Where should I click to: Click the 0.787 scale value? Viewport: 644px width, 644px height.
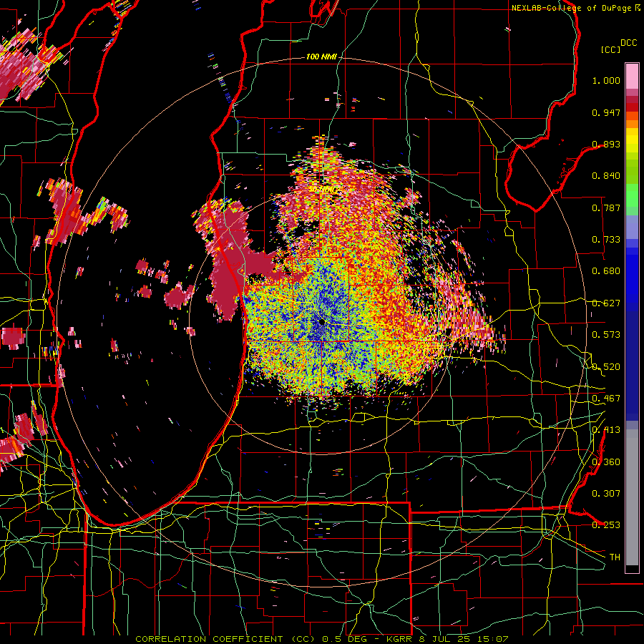pyautogui.click(x=606, y=208)
